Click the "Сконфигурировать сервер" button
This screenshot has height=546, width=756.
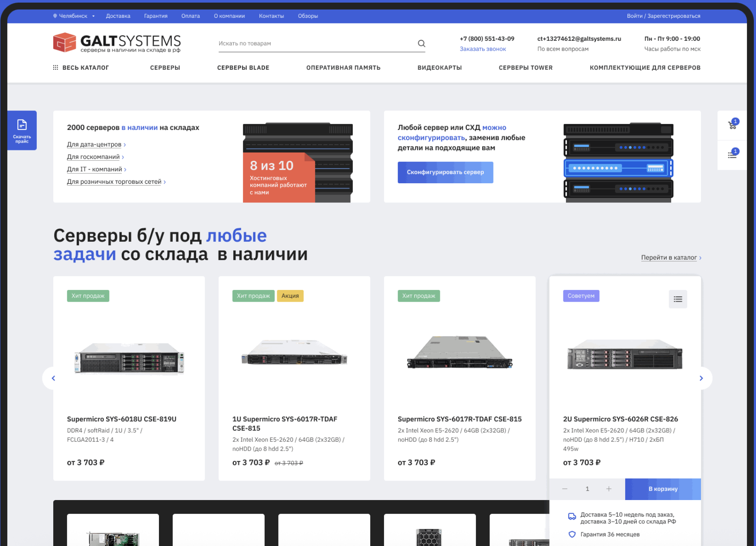point(445,172)
